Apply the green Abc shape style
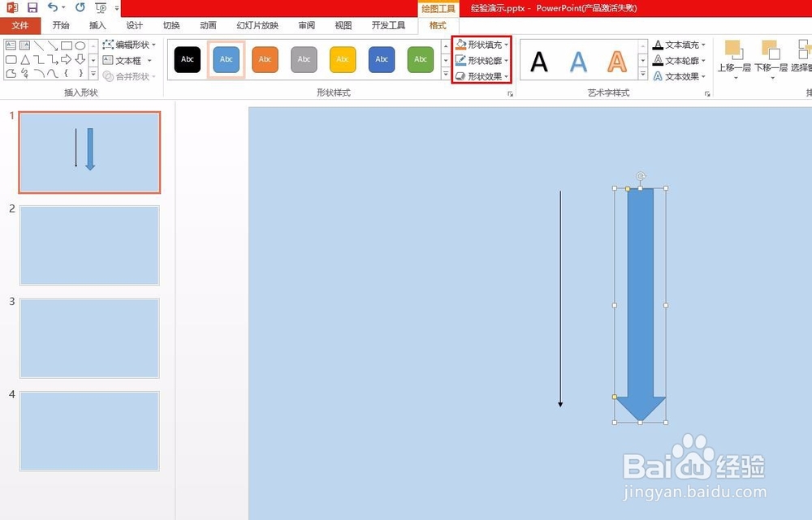The height and width of the screenshot is (520, 812). (421, 59)
